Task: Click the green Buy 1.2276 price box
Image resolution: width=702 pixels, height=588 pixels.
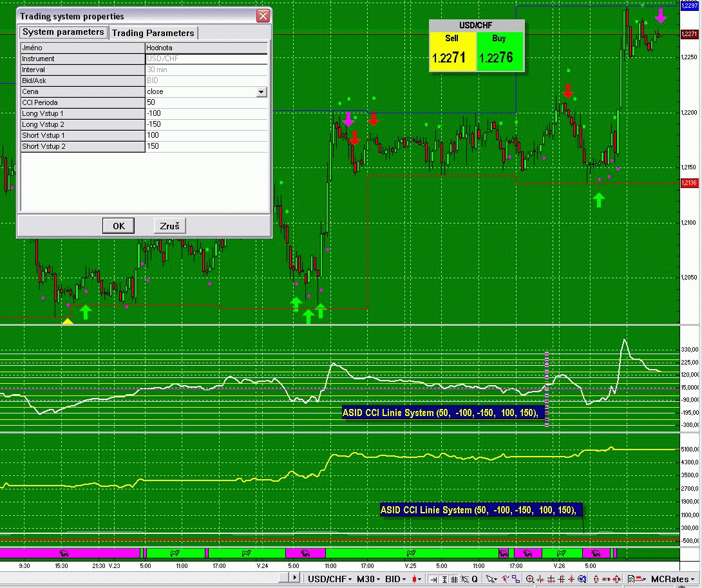Action: point(499,52)
